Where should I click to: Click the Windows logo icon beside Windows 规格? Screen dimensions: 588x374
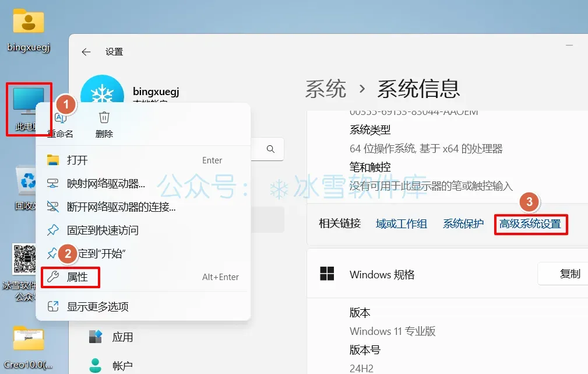click(327, 274)
